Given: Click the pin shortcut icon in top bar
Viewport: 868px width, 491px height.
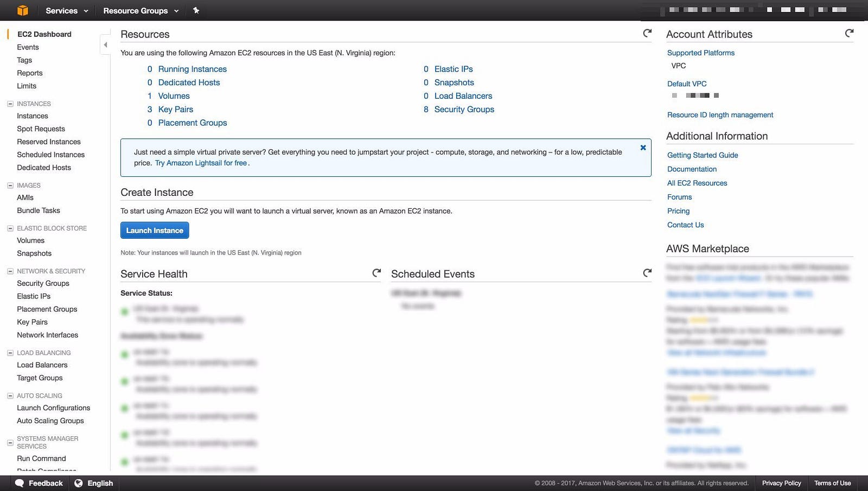Looking at the screenshot, I should [x=196, y=10].
